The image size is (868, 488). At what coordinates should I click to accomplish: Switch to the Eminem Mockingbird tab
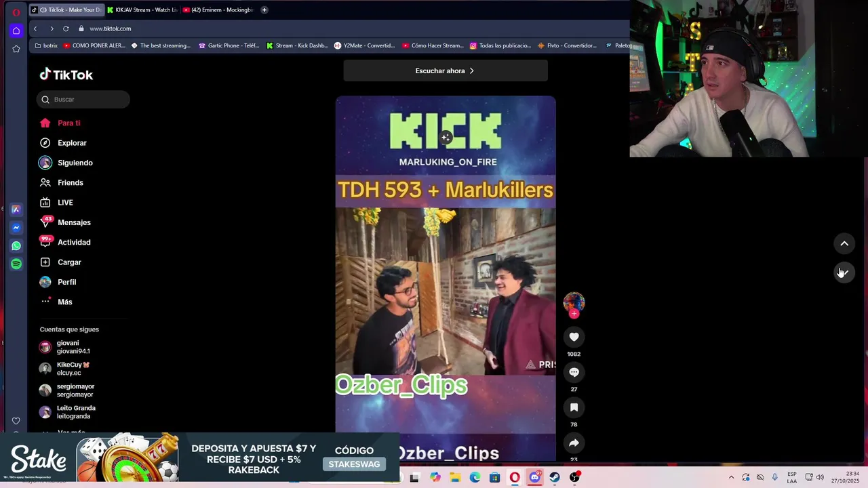coord(218,9)
